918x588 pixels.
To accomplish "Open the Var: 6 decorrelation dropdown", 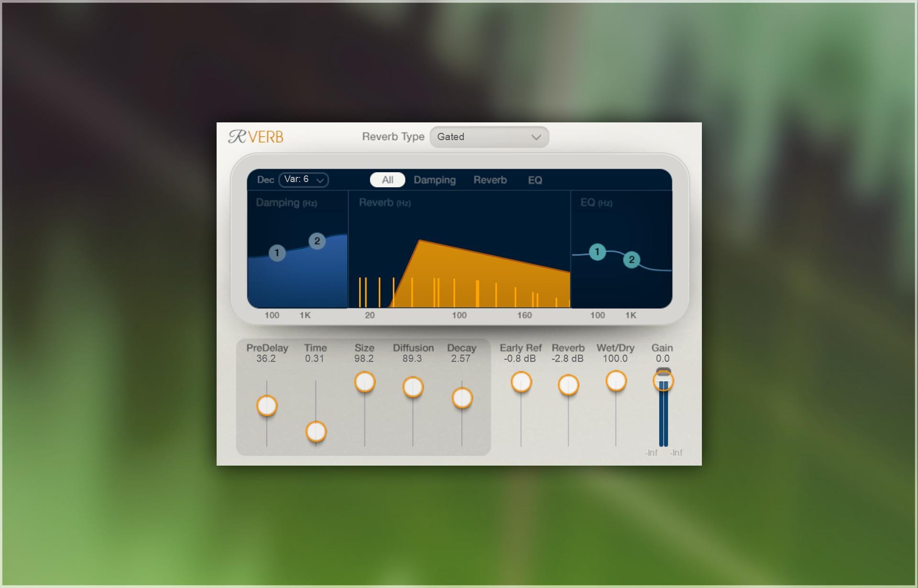I will coord(304,180).
